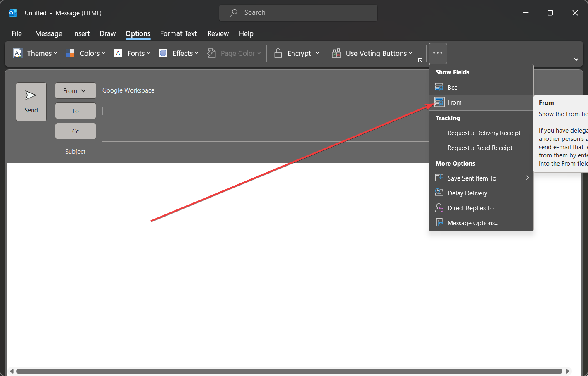Expand the Use Voting Buttons dropdown

(x=410, y=53)
